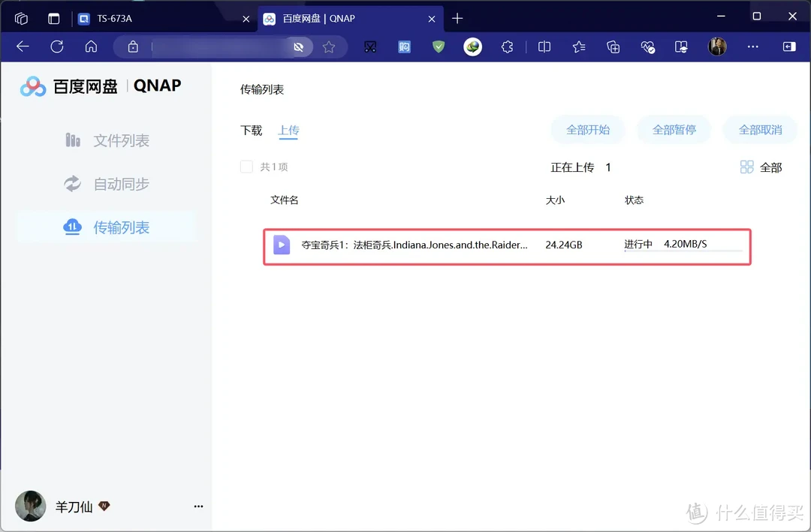
Task: Click the video file icon on the Indiana Jones row
Action: click(x=281, y=244)
